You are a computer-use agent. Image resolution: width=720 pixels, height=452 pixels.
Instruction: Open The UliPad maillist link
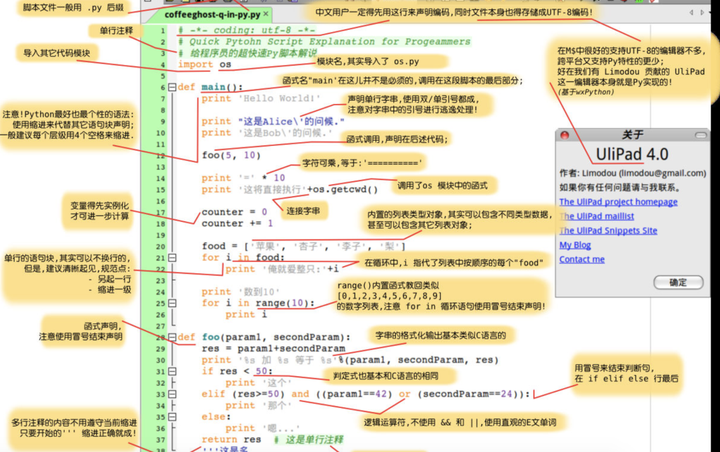pyautogui.click(x=596, y=216)
